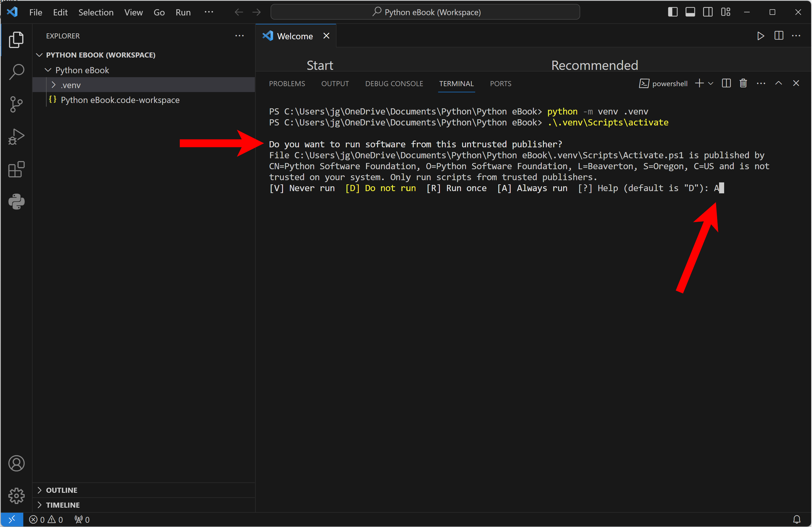Open the Edit menu
The image size is (812, 527).
coord(60,12)
